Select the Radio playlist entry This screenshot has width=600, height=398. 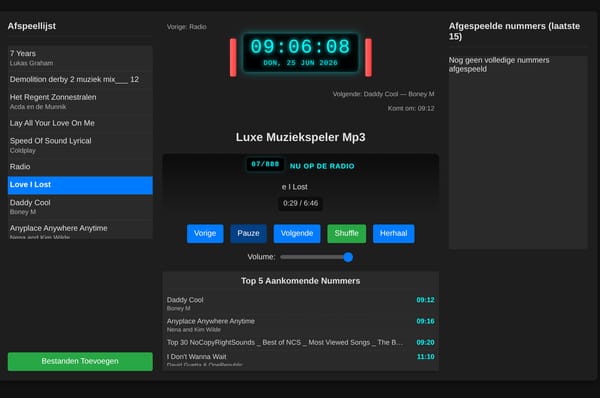click(x=80, y=167)
